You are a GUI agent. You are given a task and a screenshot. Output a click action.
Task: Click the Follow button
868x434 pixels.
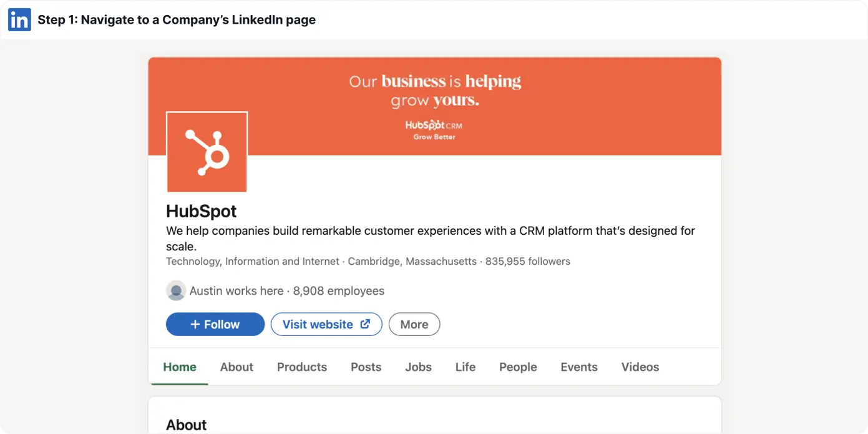(x=215, y=324)
